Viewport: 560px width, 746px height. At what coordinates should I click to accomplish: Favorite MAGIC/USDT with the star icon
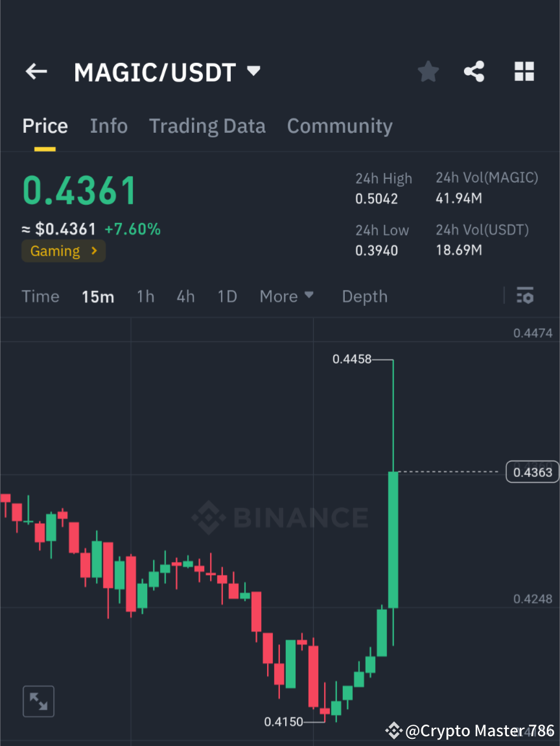coord(428,71)
